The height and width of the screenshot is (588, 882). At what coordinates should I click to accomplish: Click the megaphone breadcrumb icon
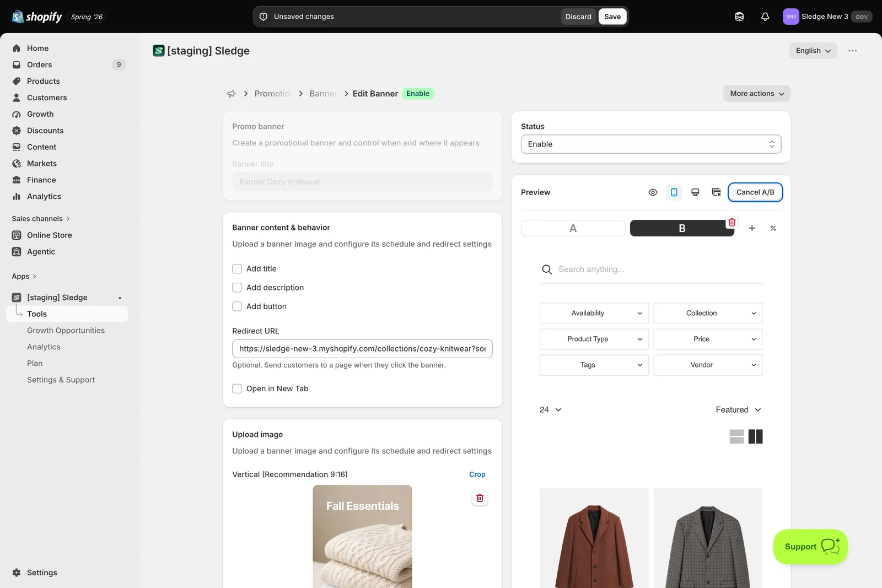point(232,94)
